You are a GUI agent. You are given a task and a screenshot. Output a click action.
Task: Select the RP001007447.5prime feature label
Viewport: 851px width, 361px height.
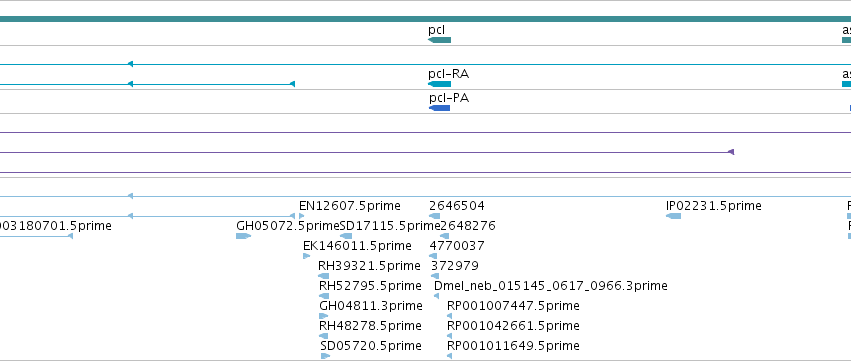pyautogui.click(x=513, y=306)
